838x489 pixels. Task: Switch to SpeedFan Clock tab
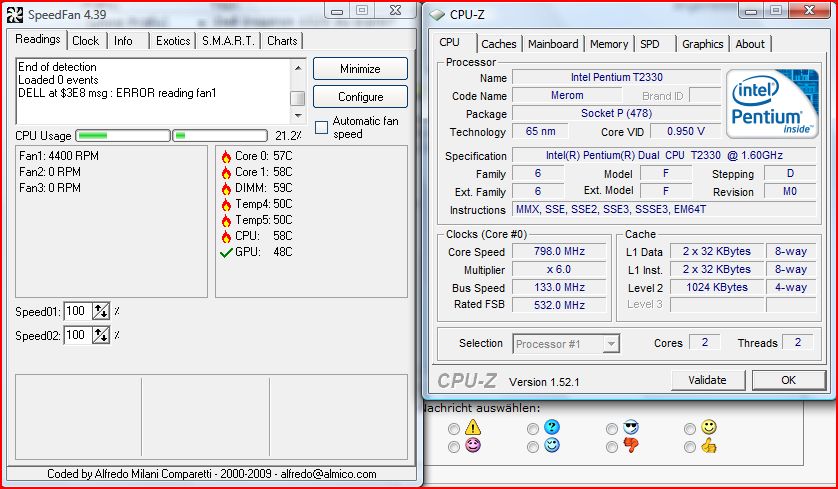86,41
